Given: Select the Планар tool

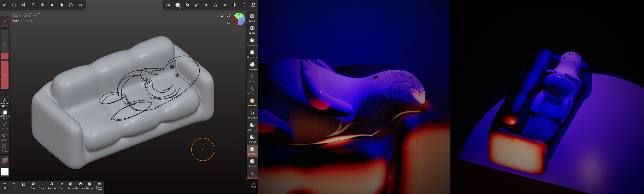Looking at the screenshot, I should tap(252, 139).
